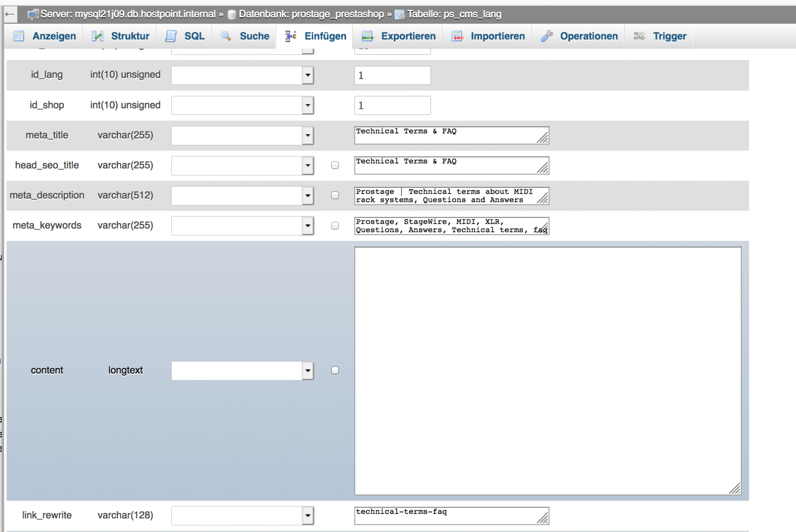Click into the id_shop value field
The image size is (796, 532).
392,105
